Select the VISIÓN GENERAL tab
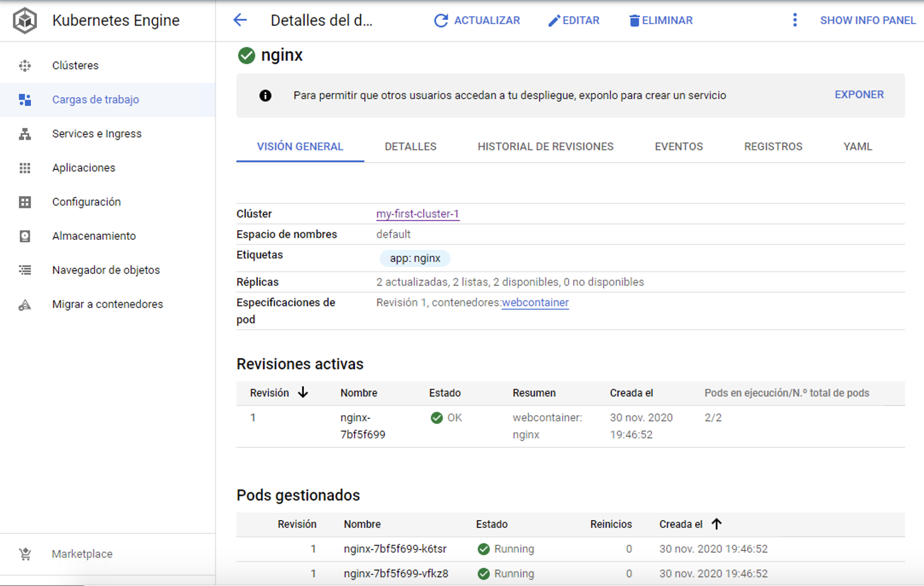Image resolution: width=924 pixels, height=586 pixels. tap(300, 147)
